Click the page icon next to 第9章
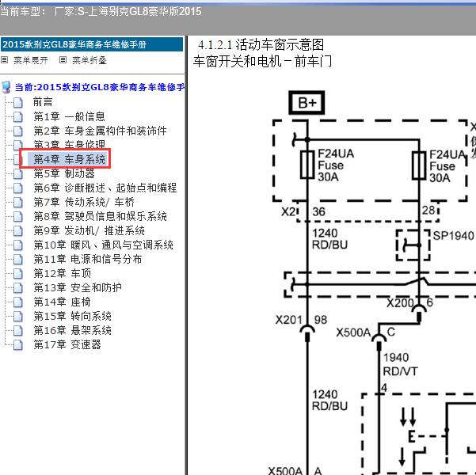 (18, 231)
